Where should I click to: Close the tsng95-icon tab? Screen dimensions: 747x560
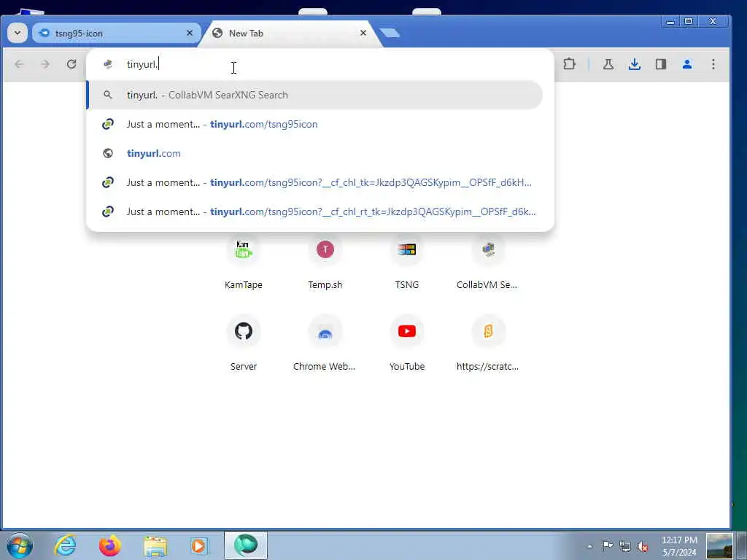pos(190,33)
